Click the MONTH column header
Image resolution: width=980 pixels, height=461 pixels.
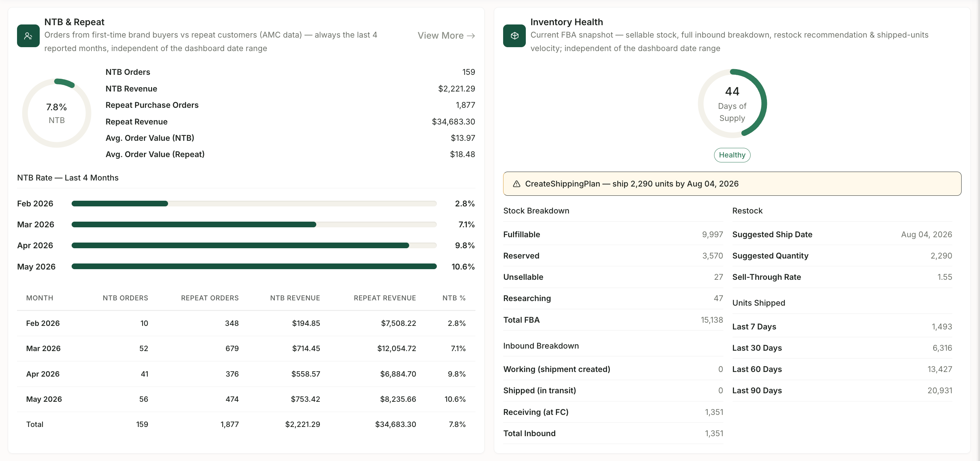tap(40, 298)
